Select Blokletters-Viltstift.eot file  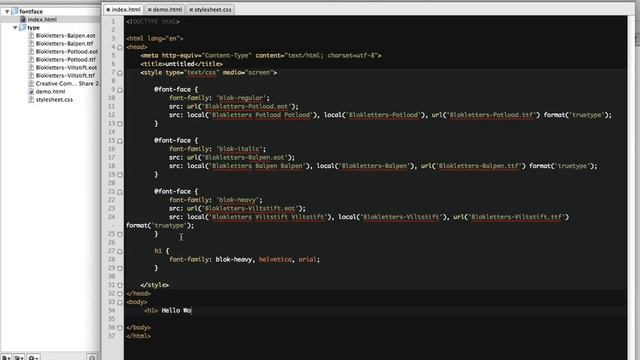pyautogui.click(x=66, y=67)
